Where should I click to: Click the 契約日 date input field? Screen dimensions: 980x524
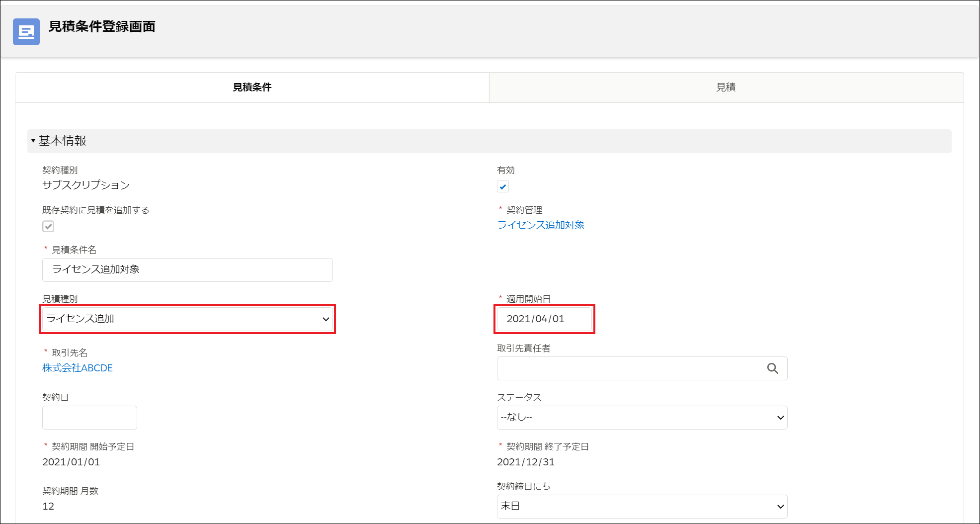(x=89, y=418)
